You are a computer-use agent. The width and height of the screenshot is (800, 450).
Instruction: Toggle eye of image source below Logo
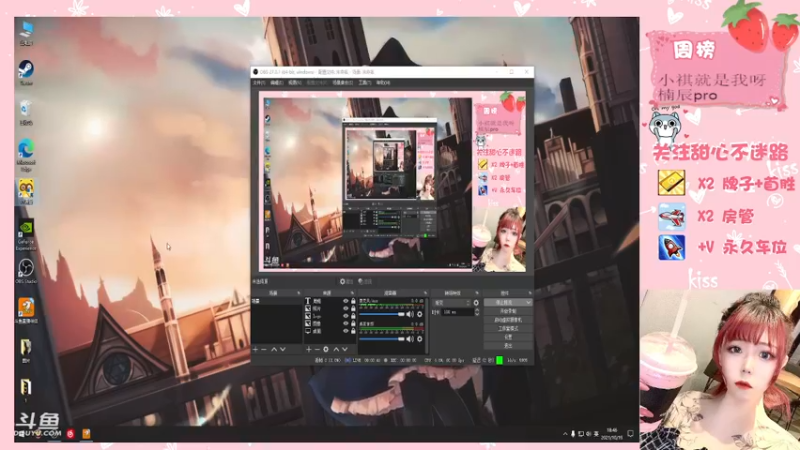pyautogui.click(x=345, y=323)
